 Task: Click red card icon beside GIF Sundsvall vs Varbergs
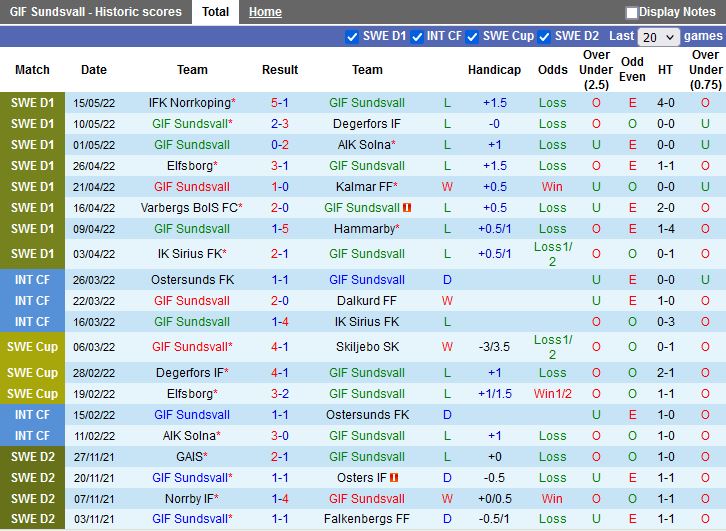pos(407,208)
